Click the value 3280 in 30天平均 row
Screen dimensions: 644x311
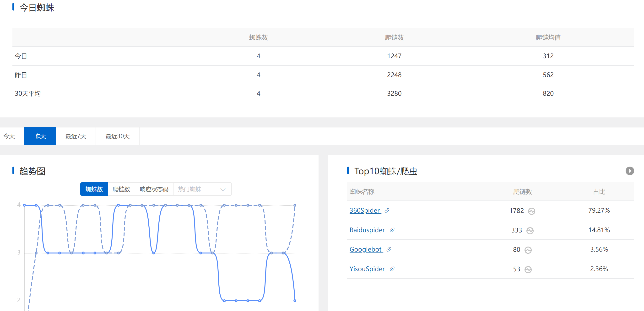click(394, 93)
